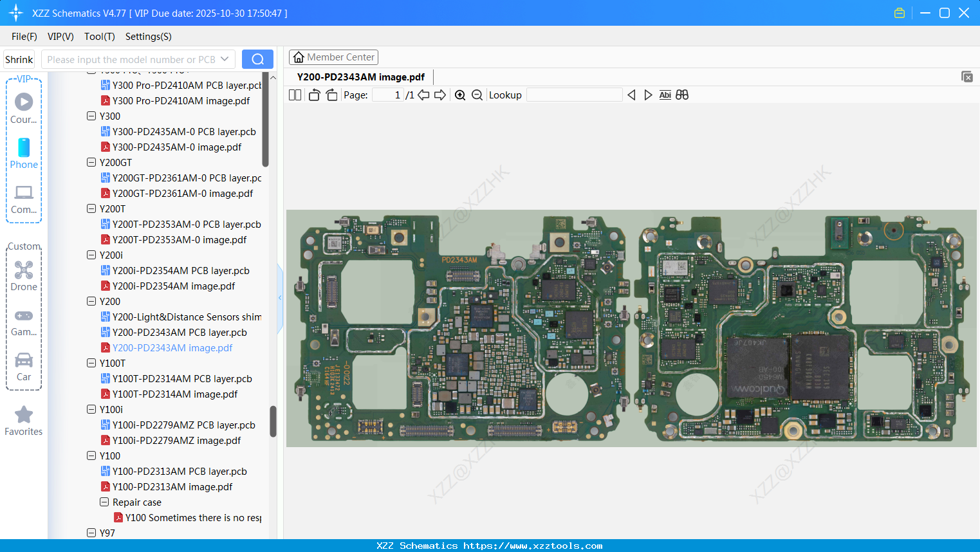Collapse the Y100T tree branch
980x552 pixels.
pyautogui.click(x=91, y=363)
